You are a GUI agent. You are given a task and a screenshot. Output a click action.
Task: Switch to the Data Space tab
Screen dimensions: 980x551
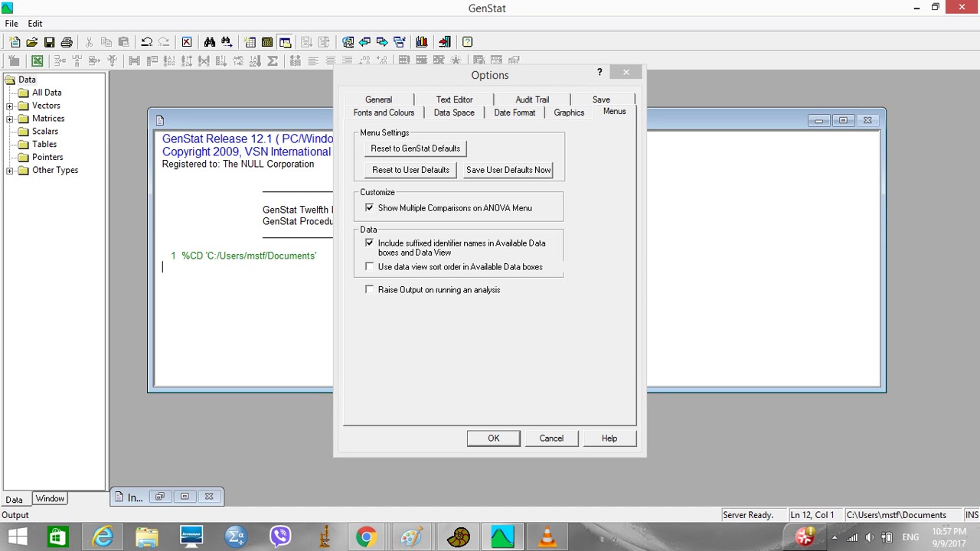click(x=454, y=112)
